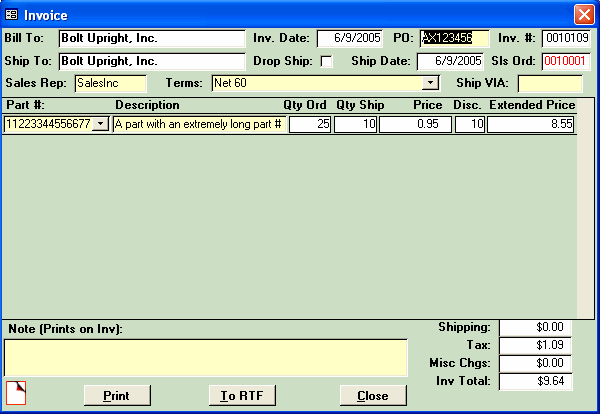Click inside the invoice Note text area
Image resolution: width=600 pixels, height=414 pixels.
205,357
